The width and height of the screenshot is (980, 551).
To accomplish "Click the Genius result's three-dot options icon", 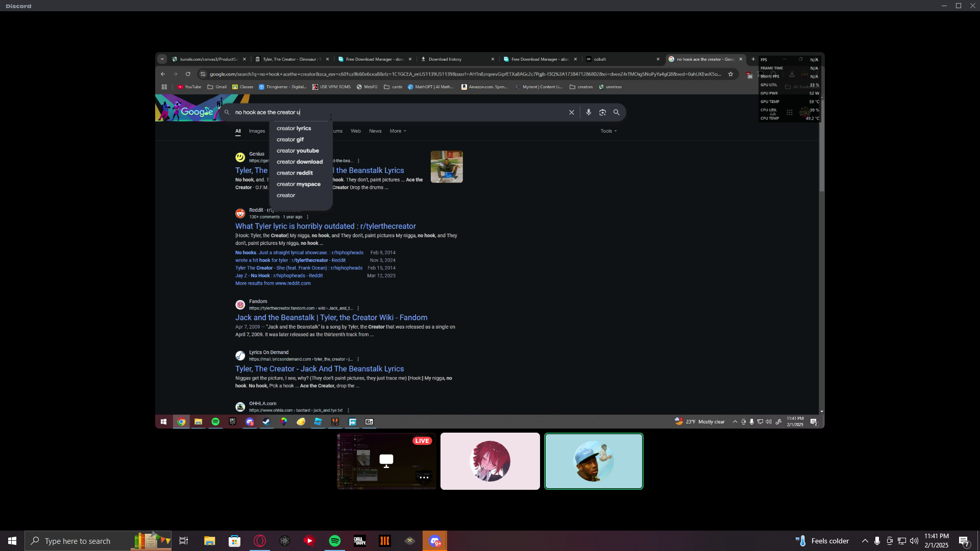I will click(x=358, y=161).
